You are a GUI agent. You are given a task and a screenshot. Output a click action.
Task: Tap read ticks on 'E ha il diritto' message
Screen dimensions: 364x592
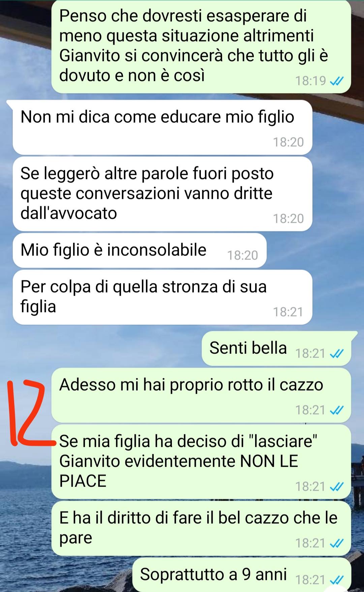[x=337, y=543]
